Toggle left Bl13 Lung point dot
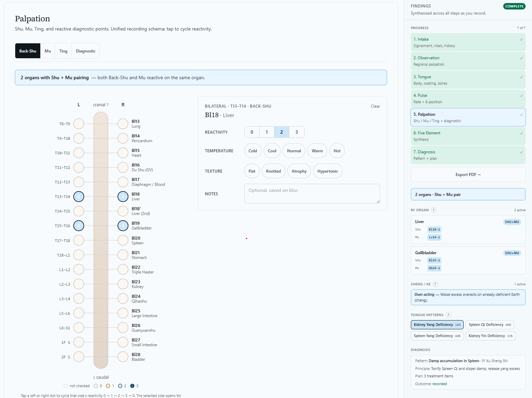The image size is (532, 398). click(79, 124)
